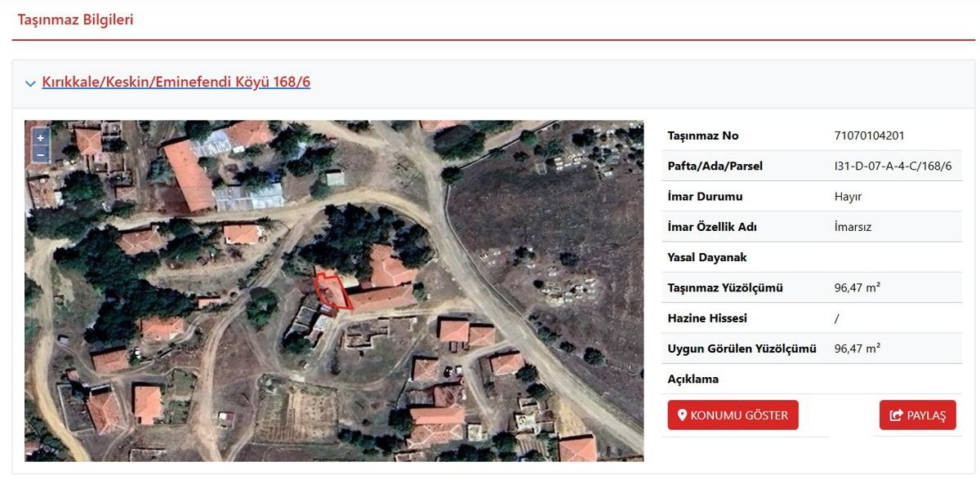
Task: Click the location pin icon in Konumu Göster
Action: pos(683,415)
